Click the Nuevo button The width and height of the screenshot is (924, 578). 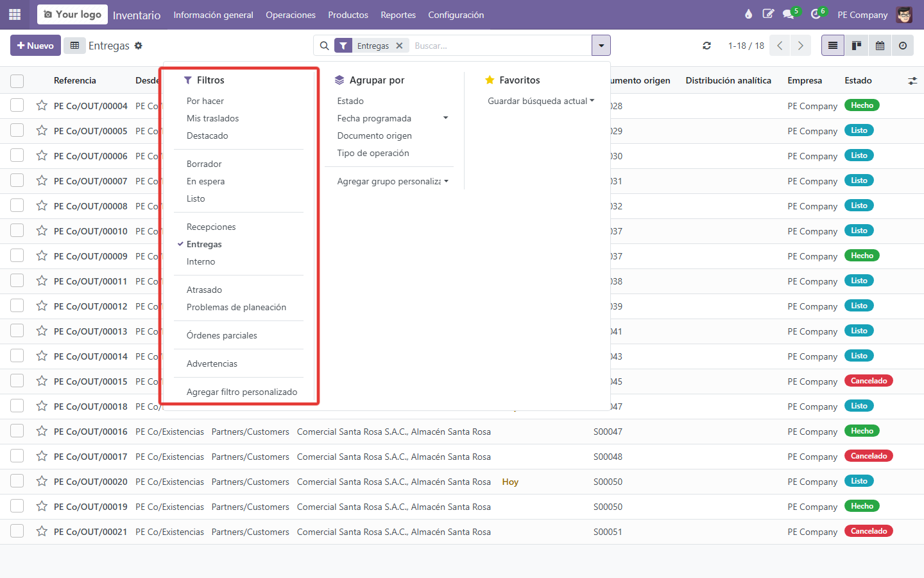click(35, 46)
